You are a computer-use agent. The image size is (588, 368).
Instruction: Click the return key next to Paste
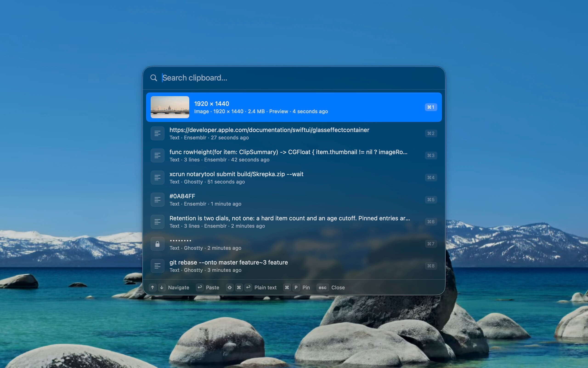[x=200, y=288]
